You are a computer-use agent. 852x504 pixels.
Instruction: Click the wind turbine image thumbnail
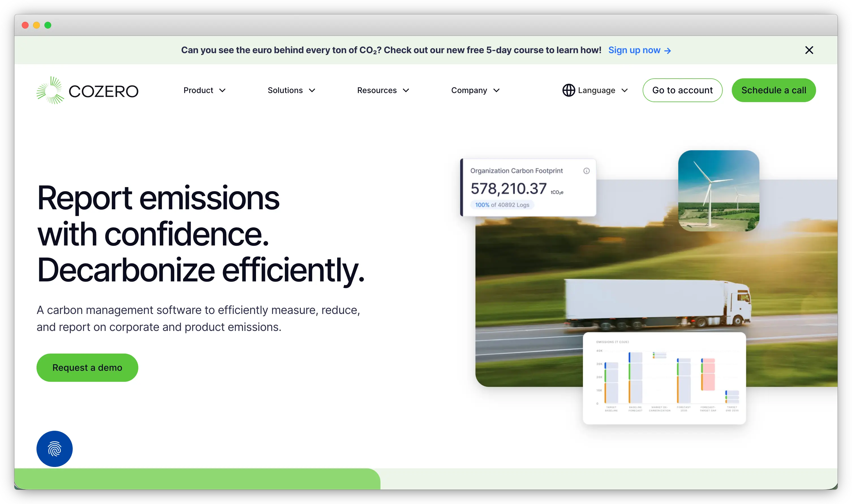(718, 191)
